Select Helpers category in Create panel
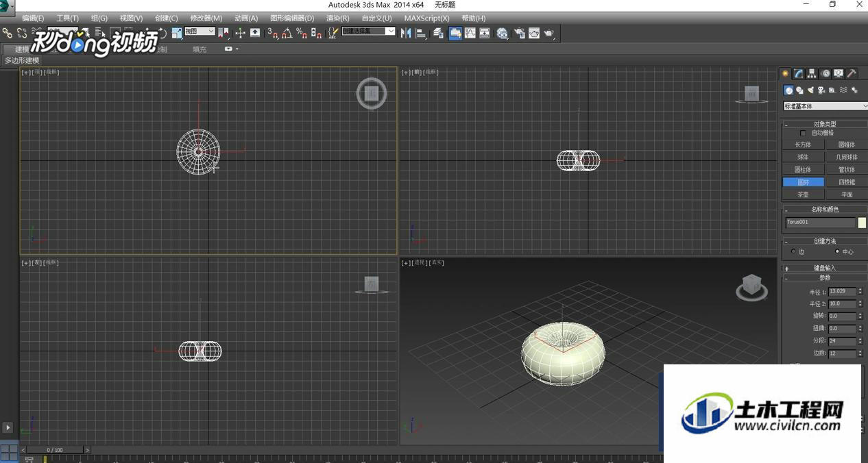This screenshot has height=463, width=868. coord(832,90)
